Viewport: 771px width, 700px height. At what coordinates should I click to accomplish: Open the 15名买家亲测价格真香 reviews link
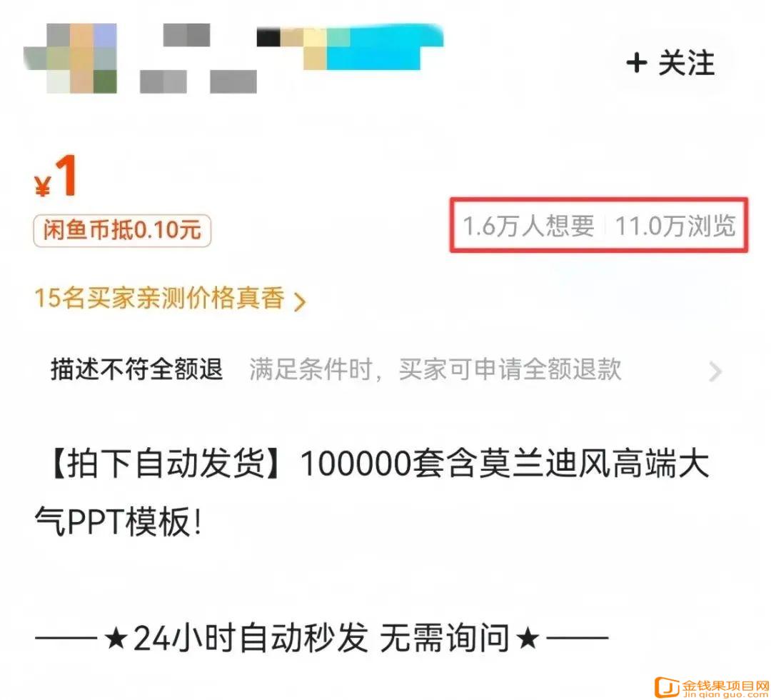(170, 298)
